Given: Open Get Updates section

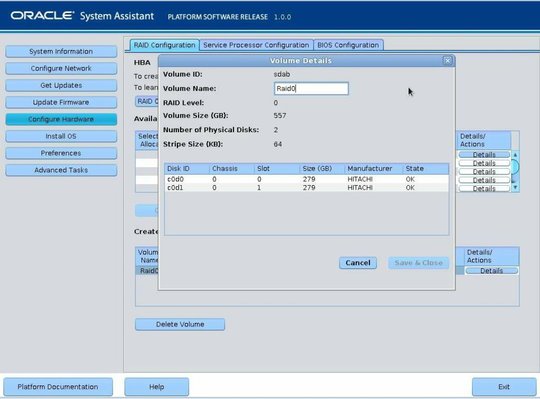Looking at the screenshot, I should [x=61, y=85].
